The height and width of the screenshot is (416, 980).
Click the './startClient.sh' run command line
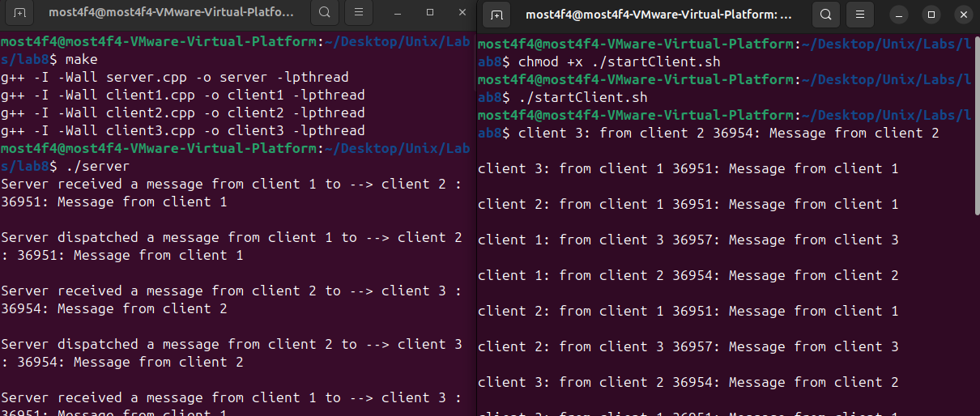(x=583, y=97)
